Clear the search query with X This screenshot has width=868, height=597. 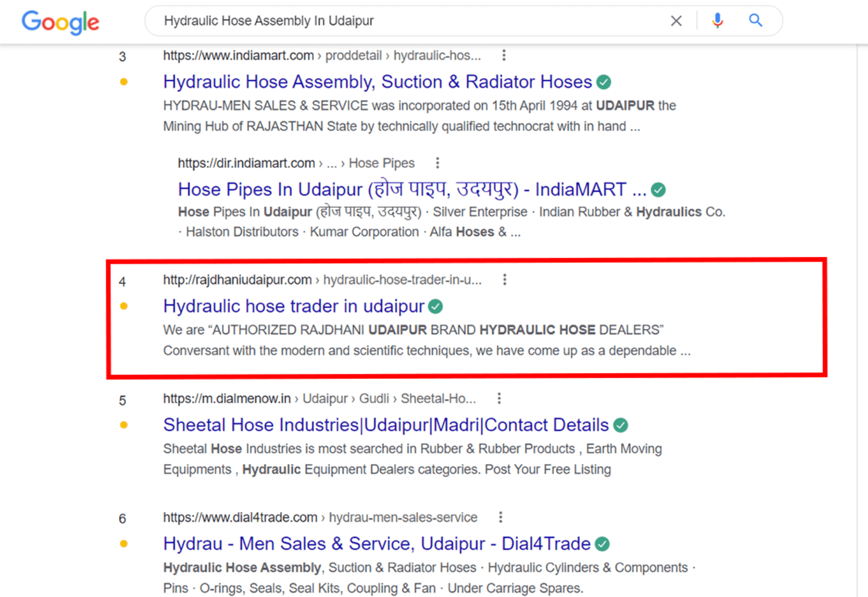coord(676,21)
